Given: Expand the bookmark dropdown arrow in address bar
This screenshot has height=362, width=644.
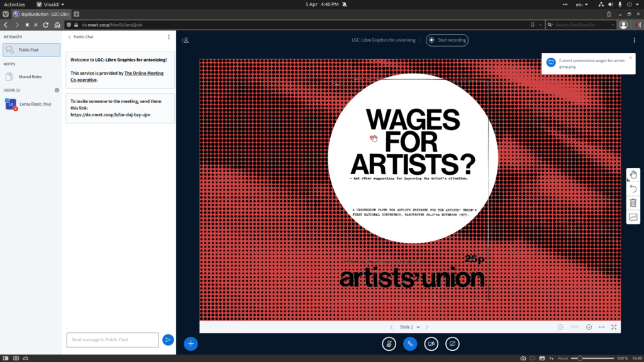Looking at the screenshot, I should click(x=540, y=25).
